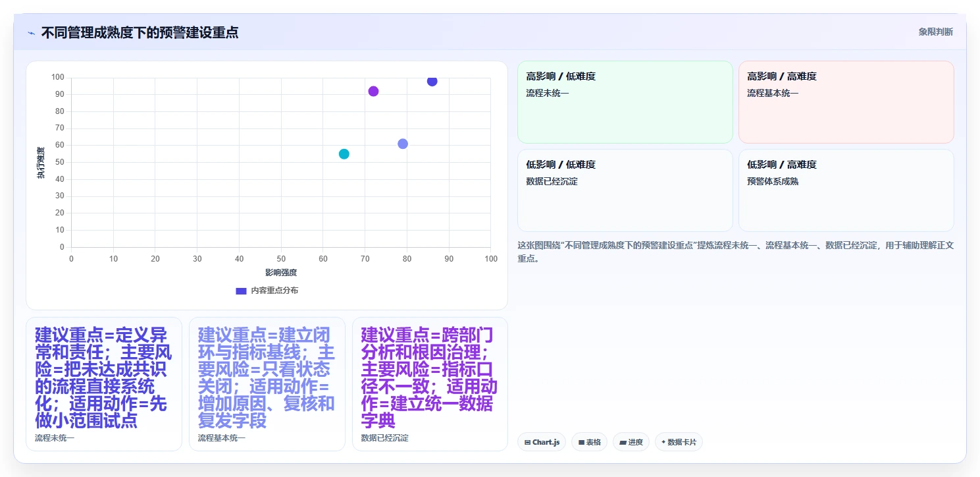Click the 象限判断 label
The width and height of the screenshot is (980, 477).
tap(935, 32)
